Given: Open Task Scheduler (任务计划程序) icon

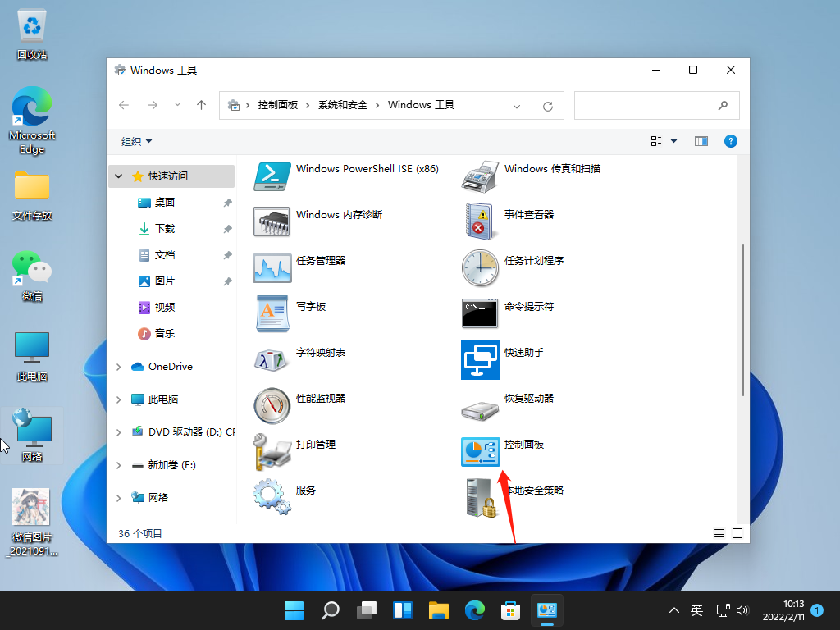Looking at the screenshot, I should click(x=481, y=268).
